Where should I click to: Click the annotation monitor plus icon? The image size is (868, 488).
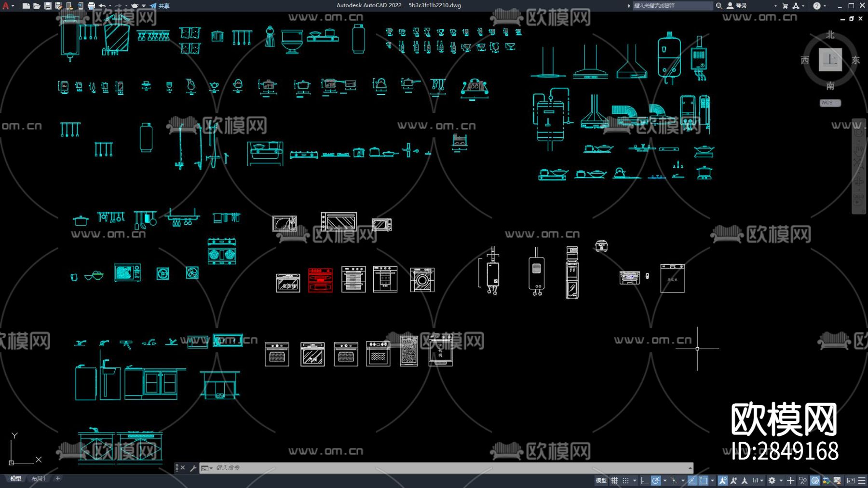coord(790,481)
